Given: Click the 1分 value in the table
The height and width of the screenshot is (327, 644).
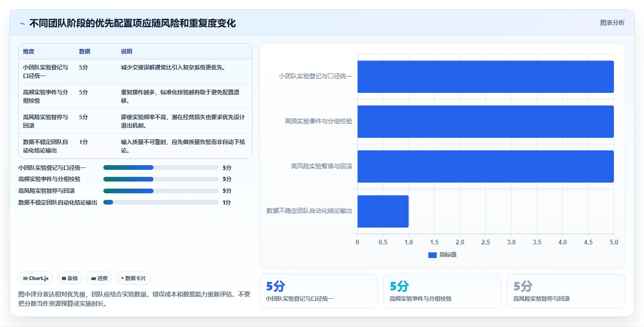Looking at the screenshot, I should click(84, 142).
